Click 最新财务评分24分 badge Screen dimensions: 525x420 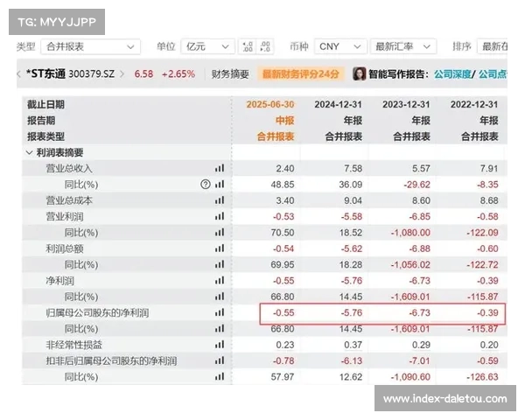tap(301, 74)
